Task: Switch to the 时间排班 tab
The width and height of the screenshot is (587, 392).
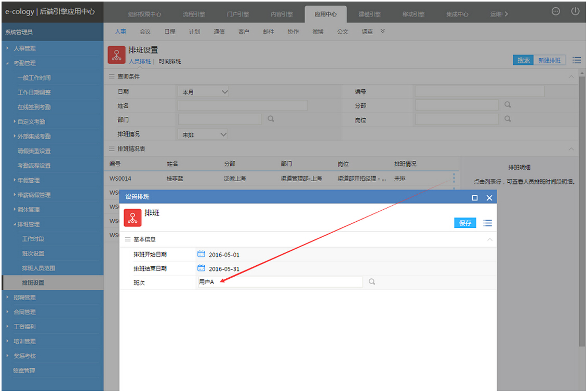Action: [x=170, y=61]
